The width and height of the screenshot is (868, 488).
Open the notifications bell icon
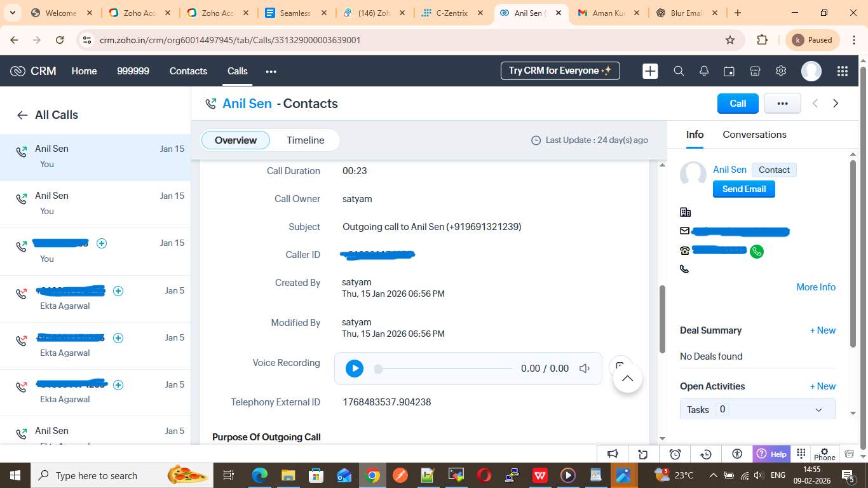(x=704, y=71)
